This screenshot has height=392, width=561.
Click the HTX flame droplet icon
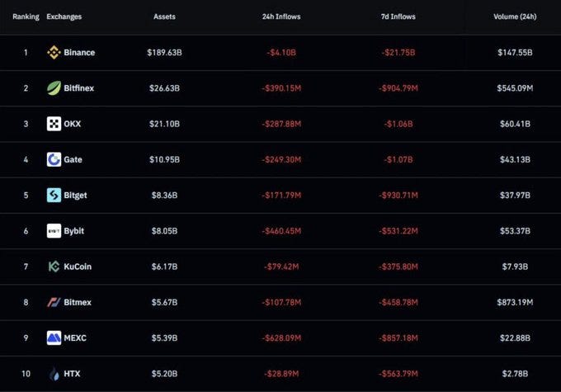click(x=54, y=374)
